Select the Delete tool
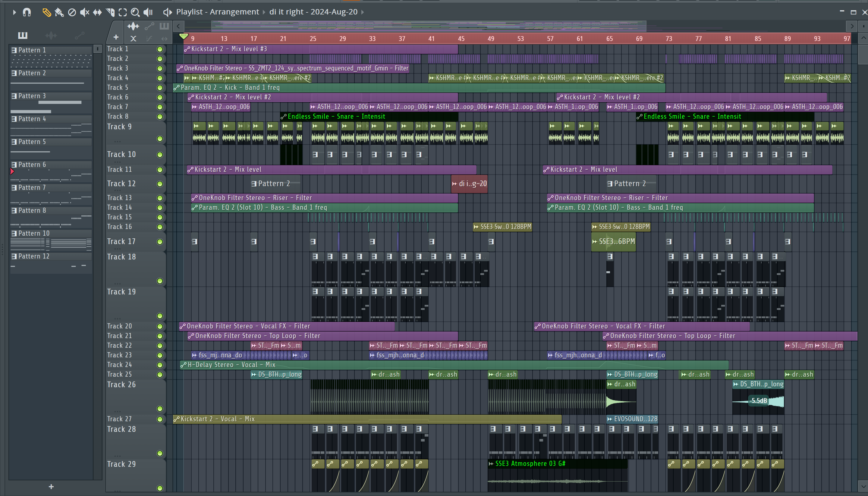 (x=72, y=12)
